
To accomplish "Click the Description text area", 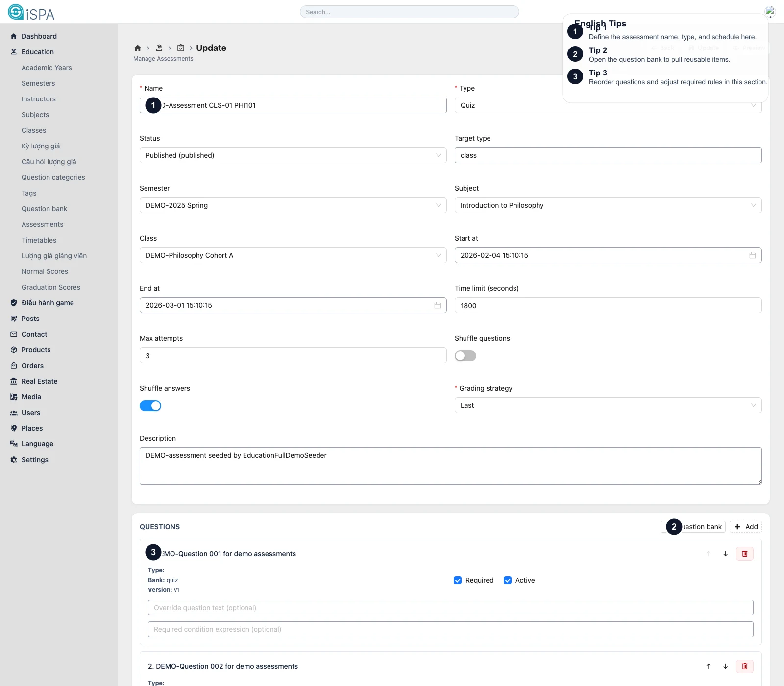I will (450, 465).
